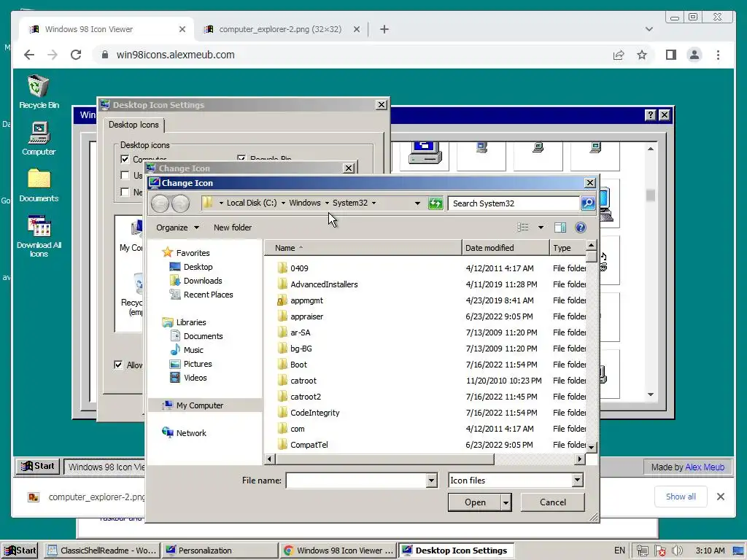Follow the Alex Meub link
The width and height of the screenshot is (747, 560).
705,467
